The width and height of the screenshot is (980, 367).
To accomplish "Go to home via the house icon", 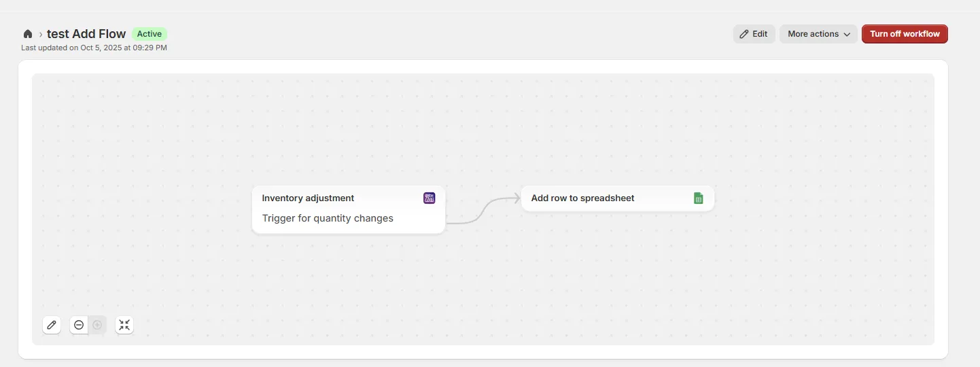I will 28,34.
